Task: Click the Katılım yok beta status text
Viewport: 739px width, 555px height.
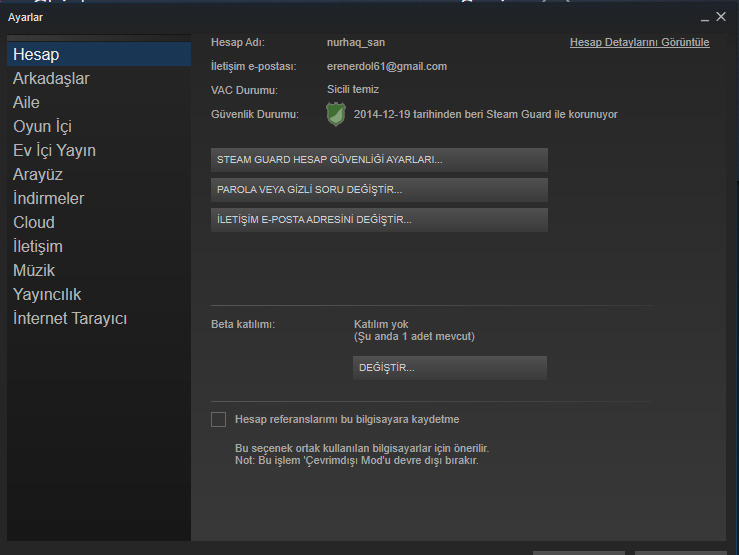Action: (381, 324)
